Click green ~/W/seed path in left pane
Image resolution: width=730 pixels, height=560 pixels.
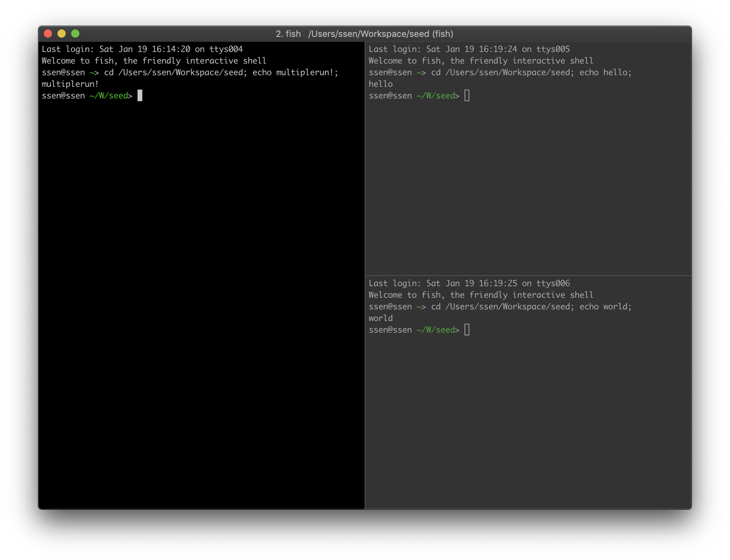109,96
